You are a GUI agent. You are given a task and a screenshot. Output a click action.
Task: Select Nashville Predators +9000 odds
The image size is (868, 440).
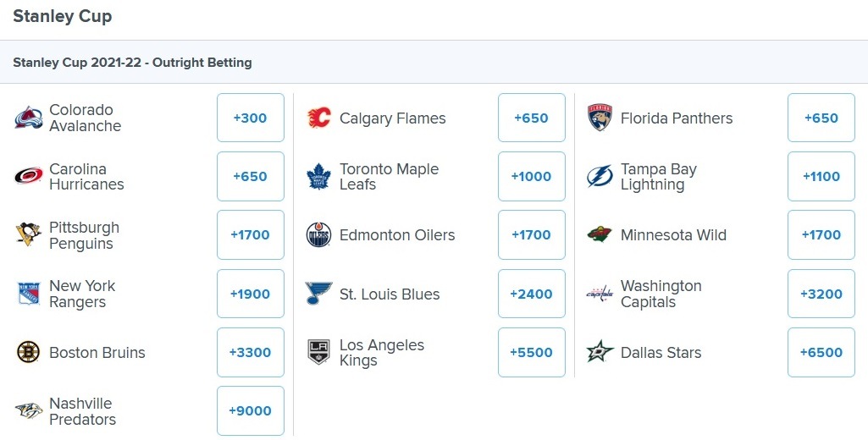[251, 410]
